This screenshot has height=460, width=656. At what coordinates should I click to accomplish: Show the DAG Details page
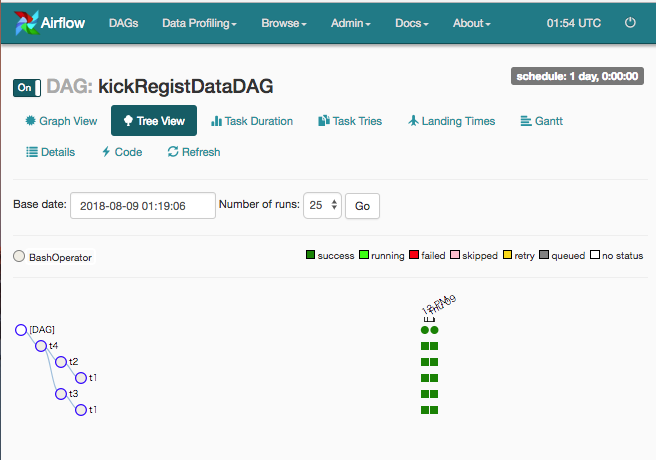(50, 152)
